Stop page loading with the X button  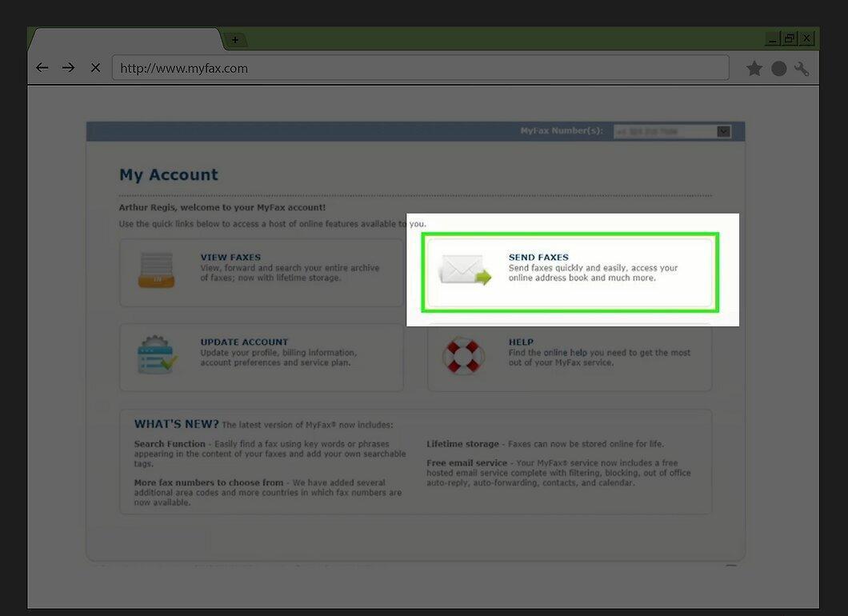(95, 68)
